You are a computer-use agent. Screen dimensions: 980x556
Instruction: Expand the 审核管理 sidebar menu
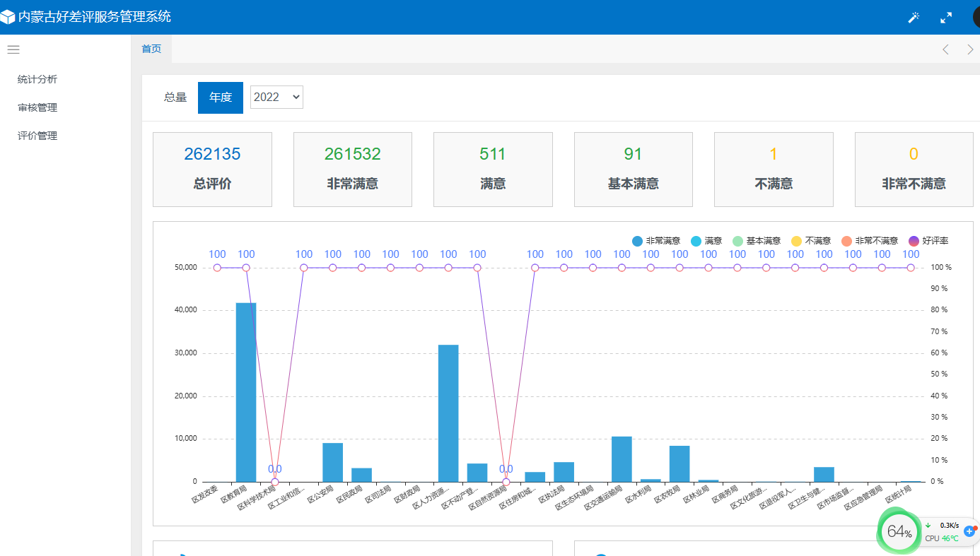37,107
